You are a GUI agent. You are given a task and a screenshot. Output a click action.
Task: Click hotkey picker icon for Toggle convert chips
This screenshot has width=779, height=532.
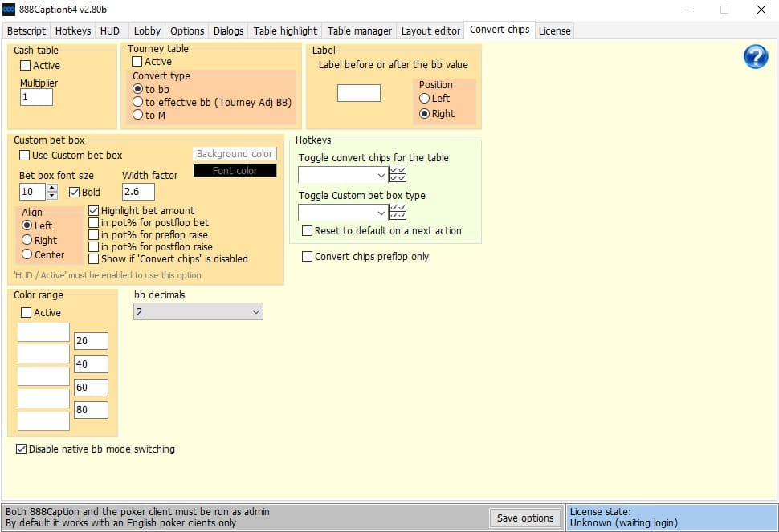click(398, 175)
